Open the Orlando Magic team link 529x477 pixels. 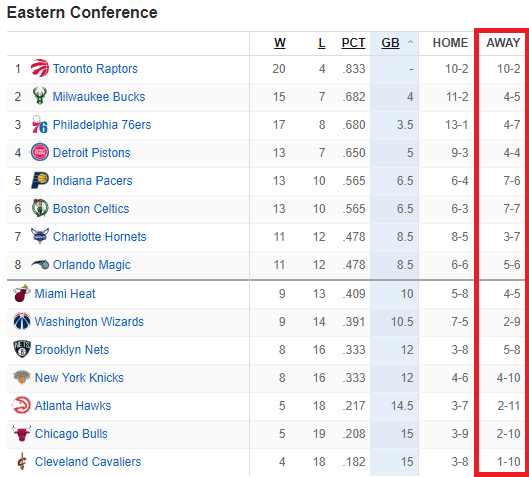tap(92, 265)
